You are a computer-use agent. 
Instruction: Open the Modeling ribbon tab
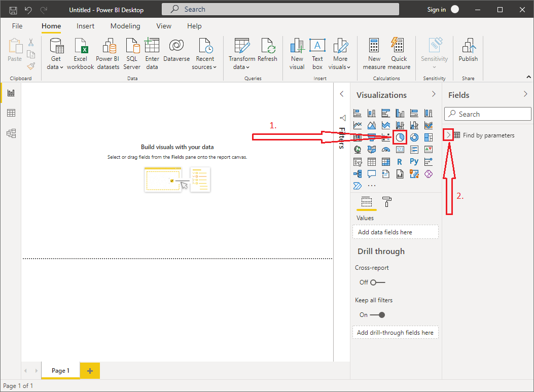click(x=125, y=26)
